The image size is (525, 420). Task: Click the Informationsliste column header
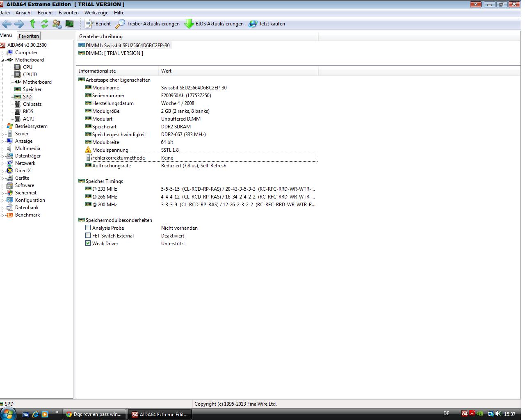click(117, 71)
